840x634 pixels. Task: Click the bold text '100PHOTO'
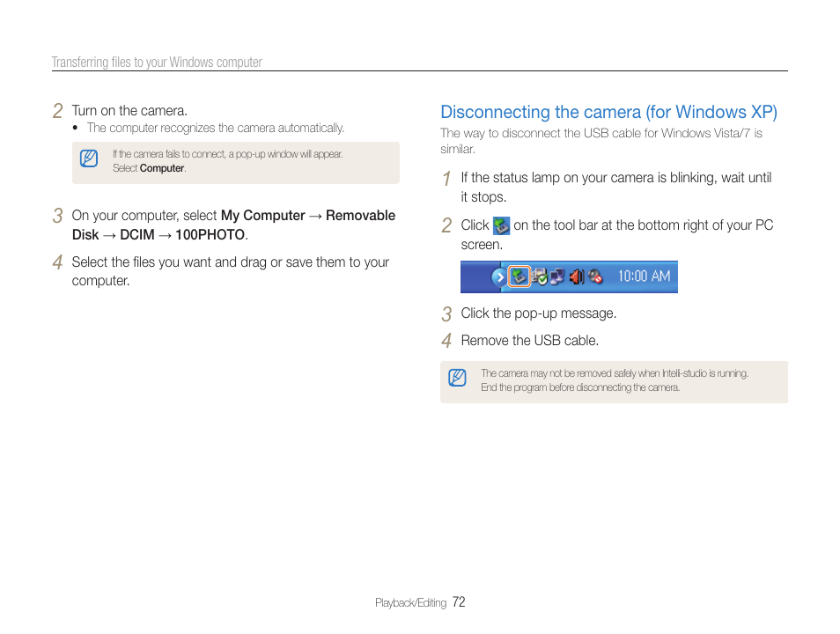[210, 235]
